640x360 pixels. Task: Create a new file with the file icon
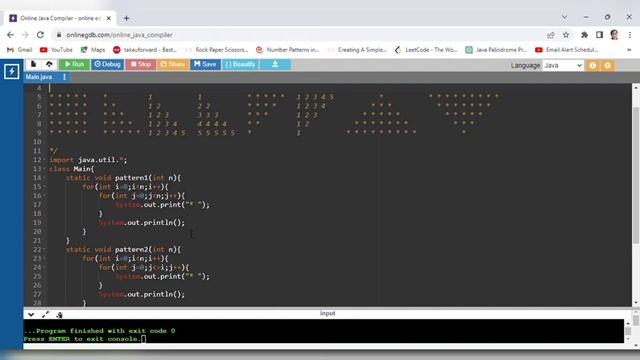[x=33, y=64]
